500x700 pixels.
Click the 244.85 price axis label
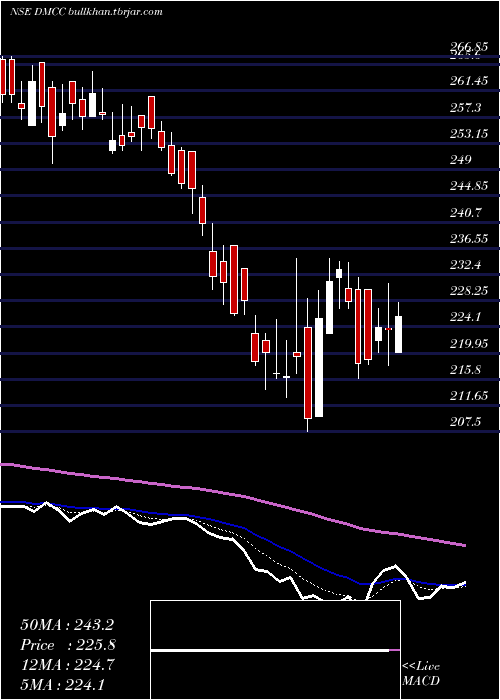(x=470, y=186)
